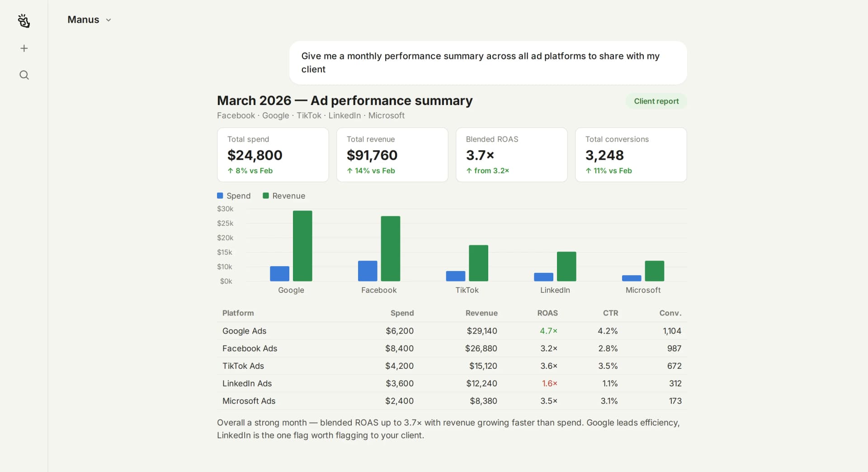This screenshot has height=472, width=868.
Task: Click the Spend column header in table
Action: [402, 313]
